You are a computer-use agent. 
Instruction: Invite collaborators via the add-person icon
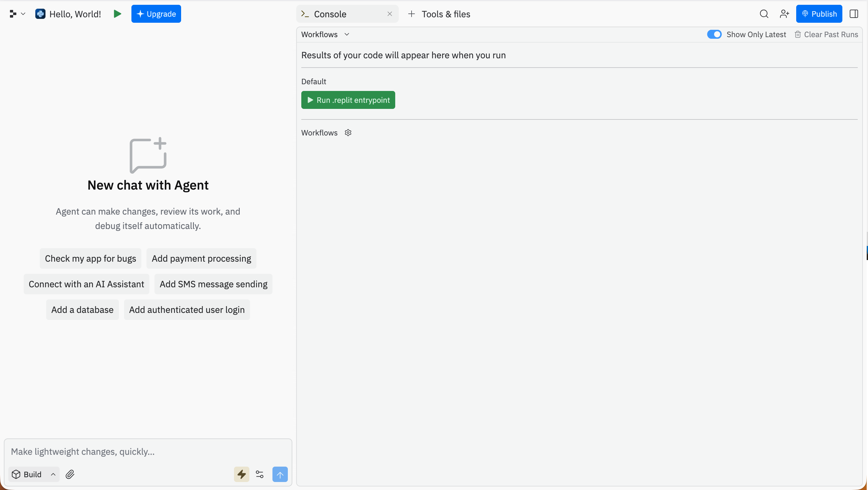point(784,14)
